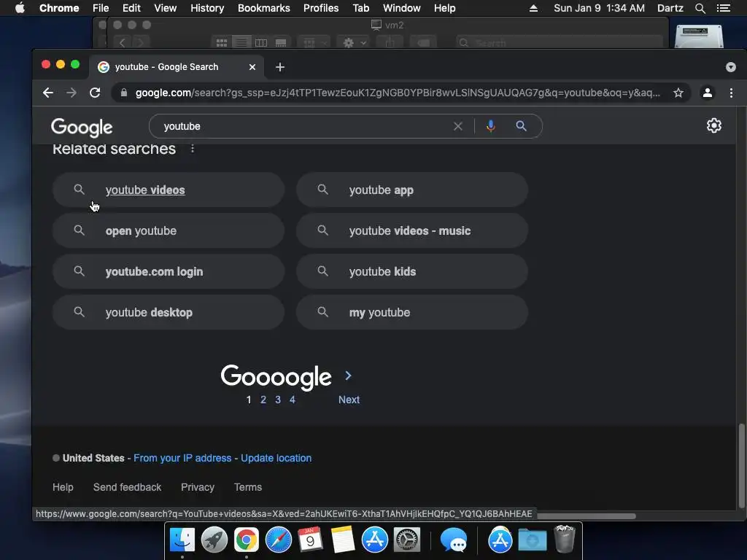View site info via the lock icon

tap(124, 93)
